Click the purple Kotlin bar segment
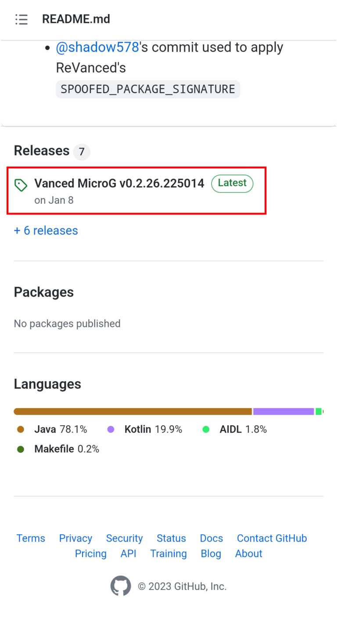The image size is (337, 644). point(283,412)
